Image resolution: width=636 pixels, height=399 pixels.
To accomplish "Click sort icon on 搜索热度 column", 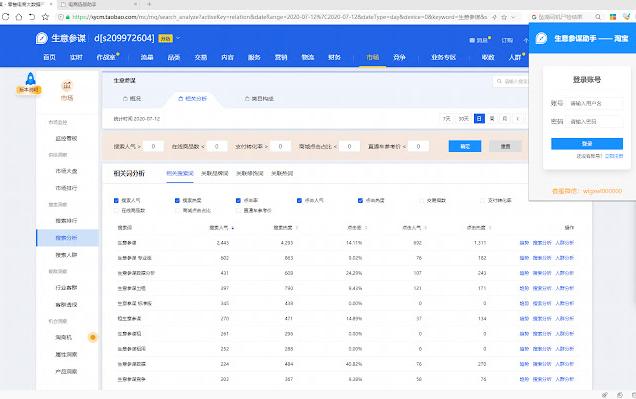I will point(297,228).
